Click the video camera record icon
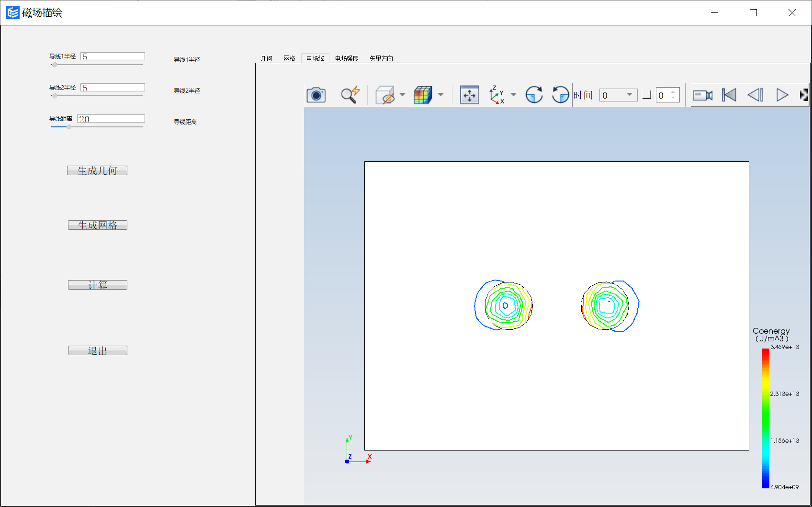Screen dimensions: 812x507 pos(702,95)
